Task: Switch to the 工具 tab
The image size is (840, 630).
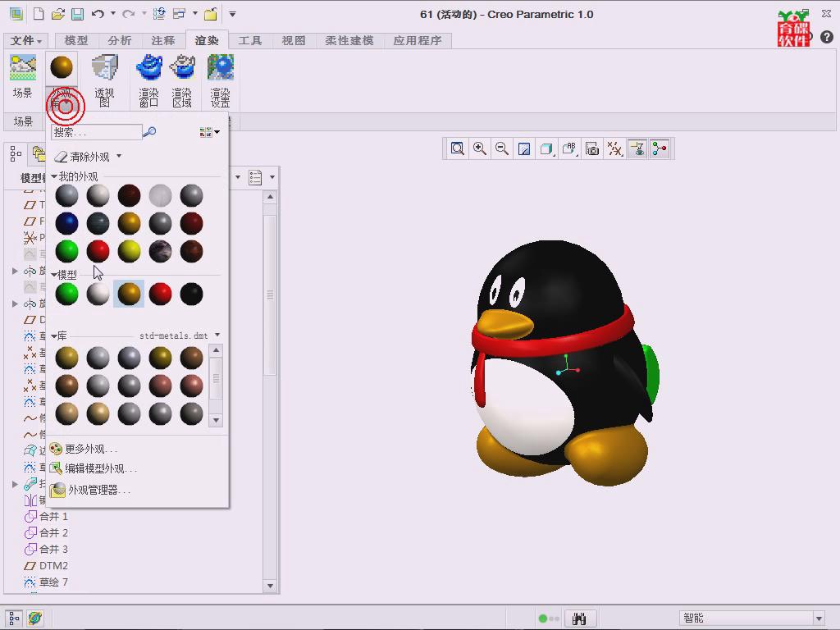Action: click(x=249, y=40)
